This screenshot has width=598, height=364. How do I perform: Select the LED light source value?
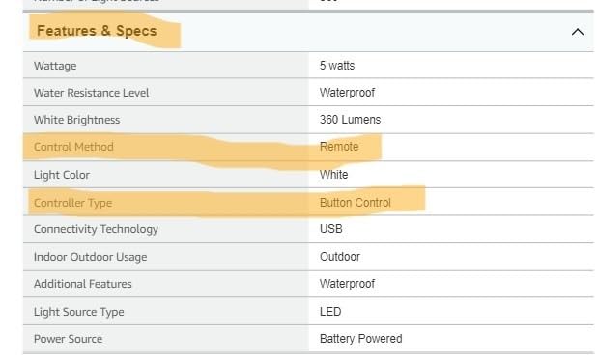click(330, 312)
